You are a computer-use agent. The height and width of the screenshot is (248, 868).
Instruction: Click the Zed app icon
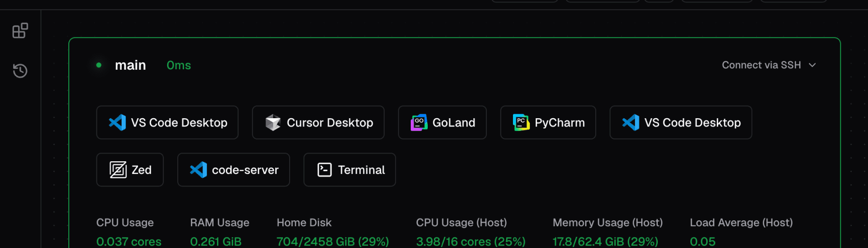118,170
